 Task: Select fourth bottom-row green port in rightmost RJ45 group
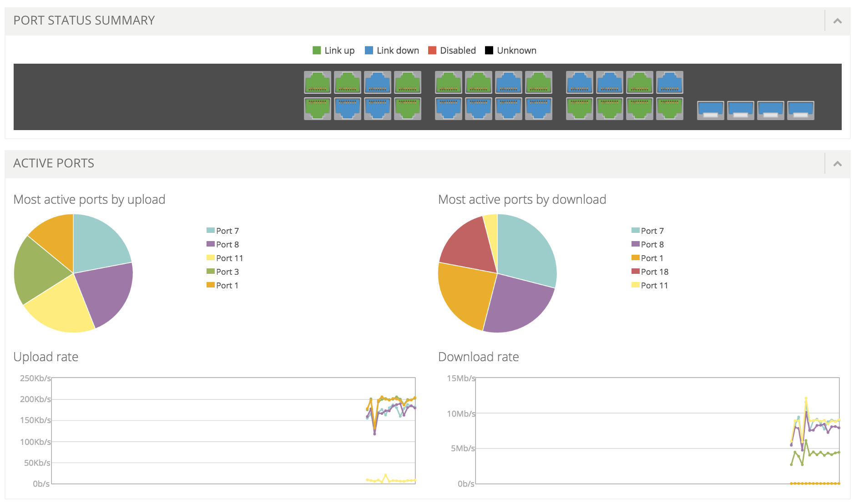point(670,109)
